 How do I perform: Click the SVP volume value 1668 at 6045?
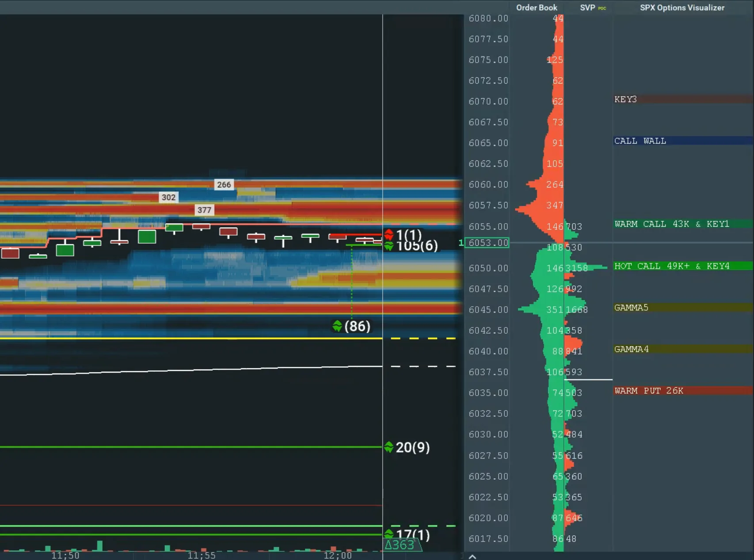pyautogui.click(x=577, y=310)
